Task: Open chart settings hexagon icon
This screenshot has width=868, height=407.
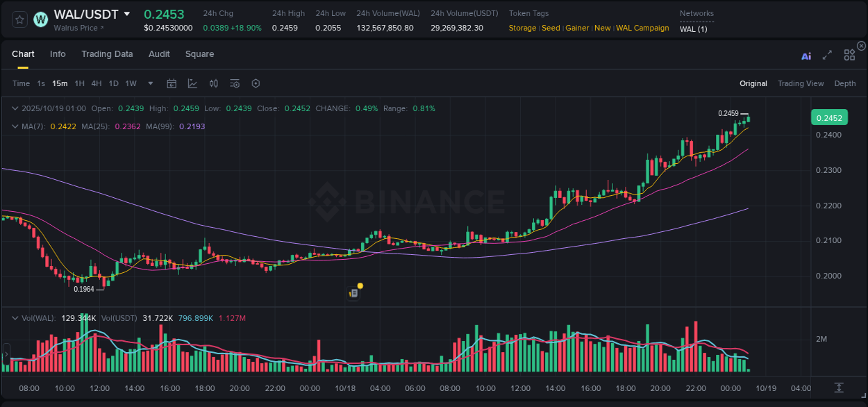Action: tap(256, 83)
